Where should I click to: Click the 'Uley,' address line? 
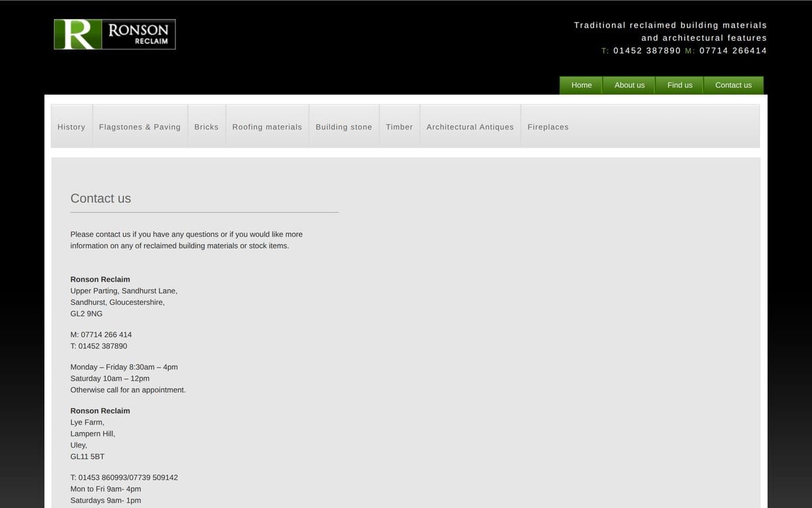(78, 445)
